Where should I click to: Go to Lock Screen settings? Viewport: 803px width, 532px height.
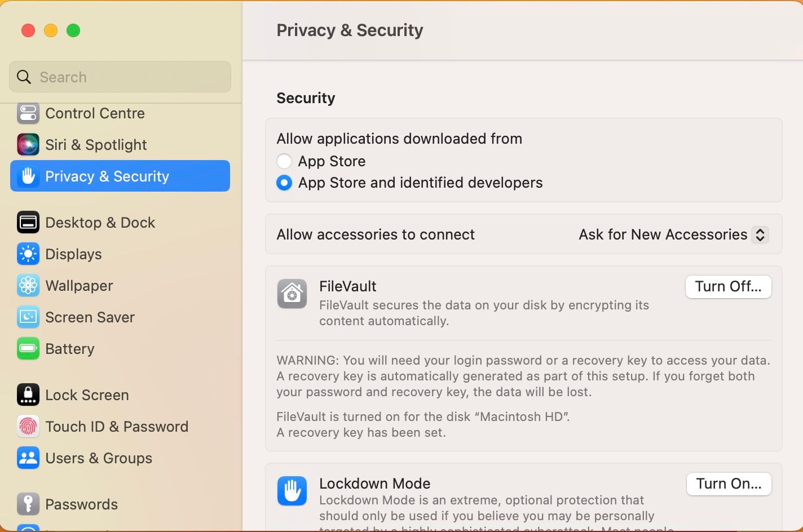[x=87, y=395]
